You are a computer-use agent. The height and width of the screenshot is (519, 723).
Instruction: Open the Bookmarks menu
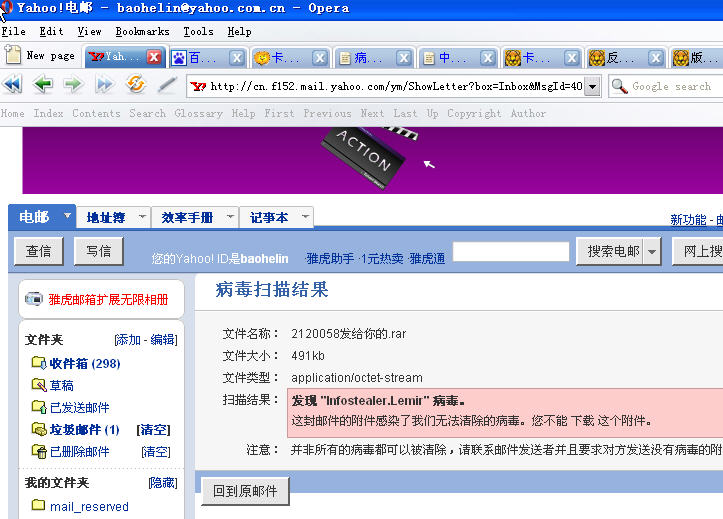pyautogui.click(x=142, y=31)
